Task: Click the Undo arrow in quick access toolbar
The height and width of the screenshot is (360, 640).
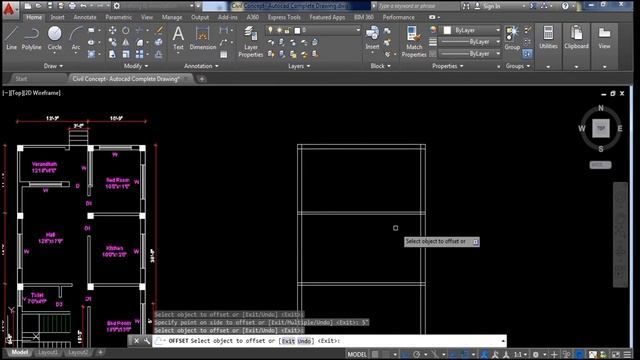Action: (83, 6)
